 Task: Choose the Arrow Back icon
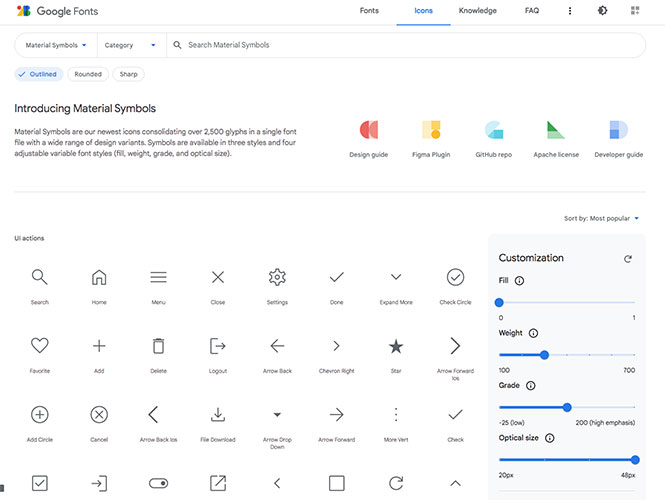click(277, 346)
